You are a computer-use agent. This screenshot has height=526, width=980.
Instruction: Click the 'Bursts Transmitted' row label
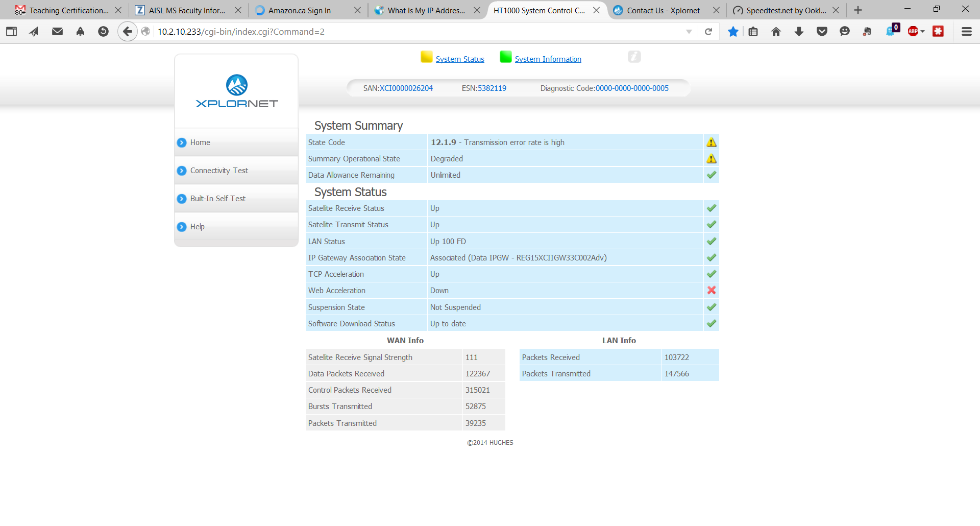coord(340,407)
